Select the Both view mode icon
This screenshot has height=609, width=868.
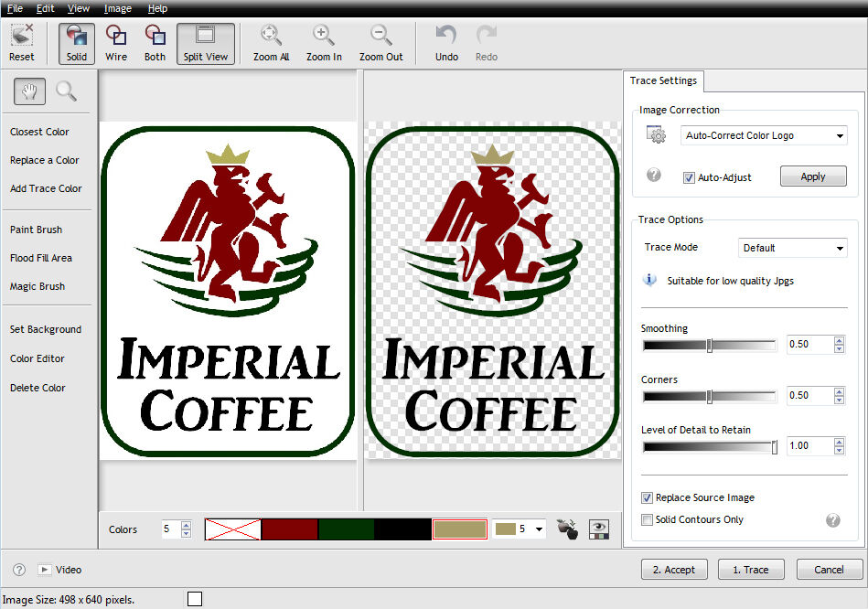pos(155,43)
